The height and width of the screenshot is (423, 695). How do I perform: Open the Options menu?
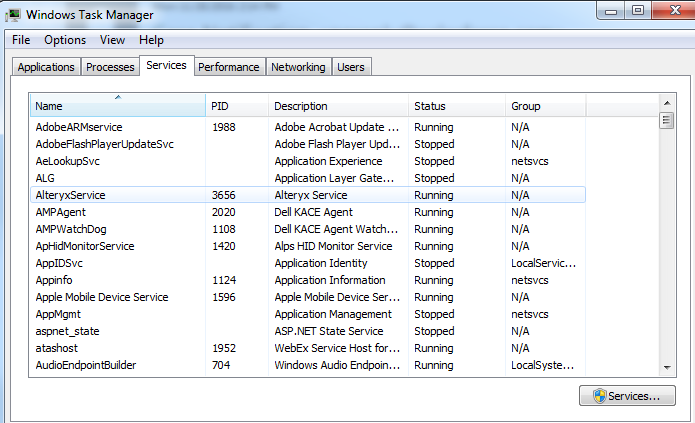pos(65,40)
